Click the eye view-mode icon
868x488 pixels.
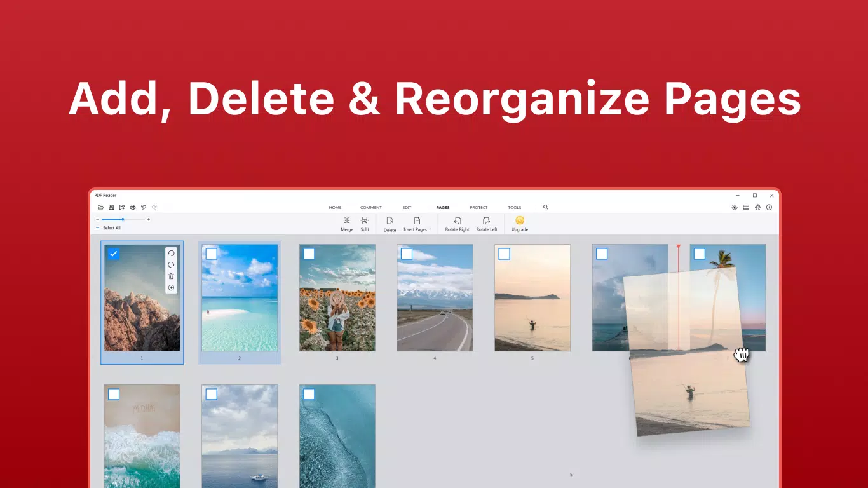(735, 207)
